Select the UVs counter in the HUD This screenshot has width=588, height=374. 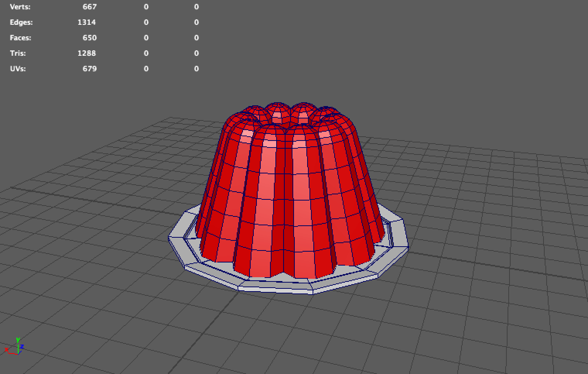(x=17, y=69)
